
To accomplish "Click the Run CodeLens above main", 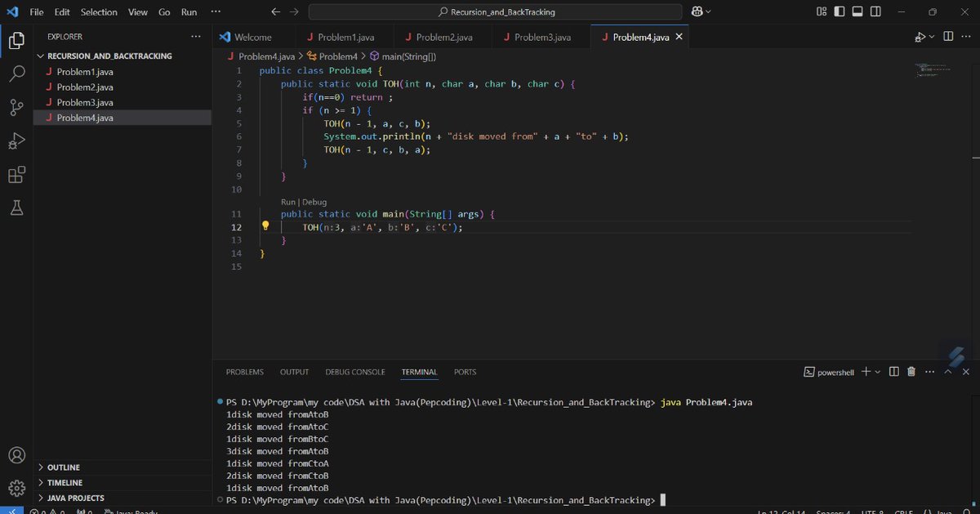I will [x=288, y=202].
